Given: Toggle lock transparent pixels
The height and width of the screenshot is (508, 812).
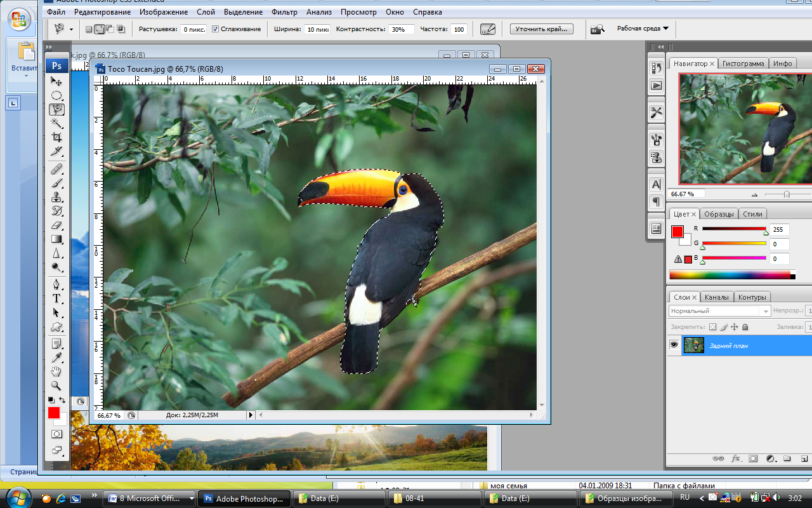Looking at the screenshot, I should [x=712, y=327].
